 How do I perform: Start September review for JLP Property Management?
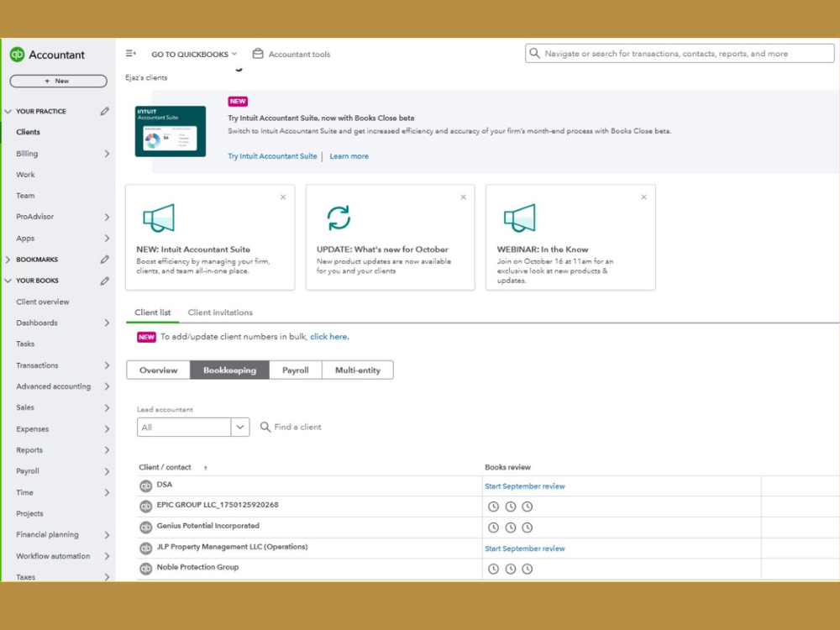[524, 549]
